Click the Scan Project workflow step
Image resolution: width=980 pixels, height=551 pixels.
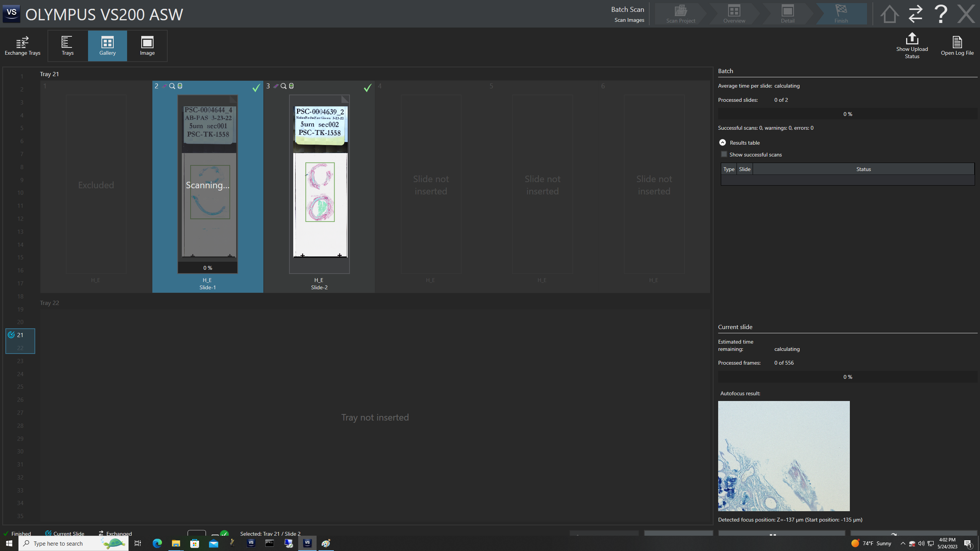pos(680,14)
